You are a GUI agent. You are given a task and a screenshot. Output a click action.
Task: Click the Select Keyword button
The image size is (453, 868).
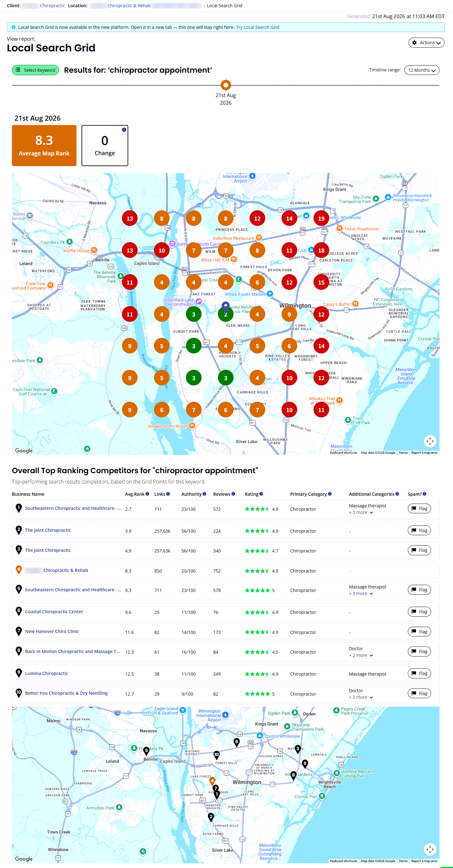point(35,70)
